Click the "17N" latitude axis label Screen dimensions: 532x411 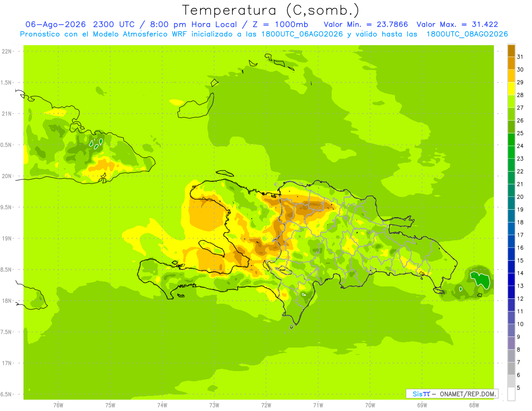pos(7,363)
